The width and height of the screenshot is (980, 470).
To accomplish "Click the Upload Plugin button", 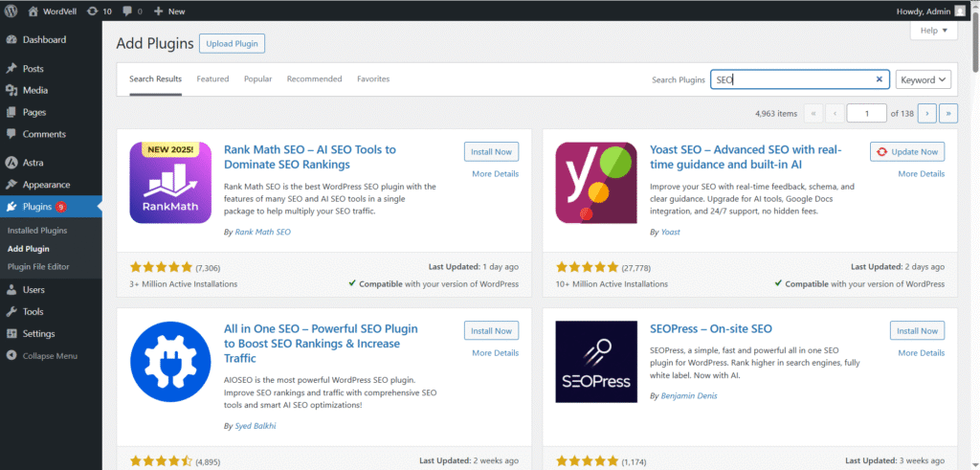I will 233,44.
